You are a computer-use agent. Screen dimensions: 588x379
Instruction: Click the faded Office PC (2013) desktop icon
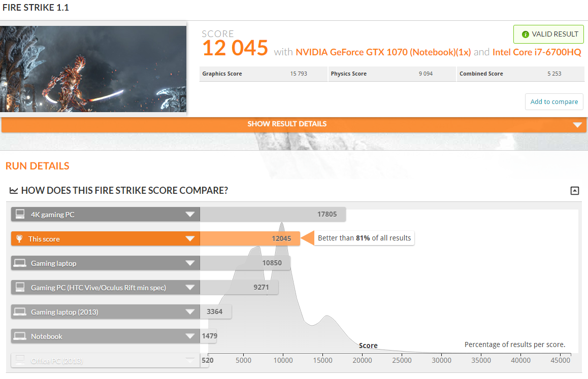[x=20, y=360]
